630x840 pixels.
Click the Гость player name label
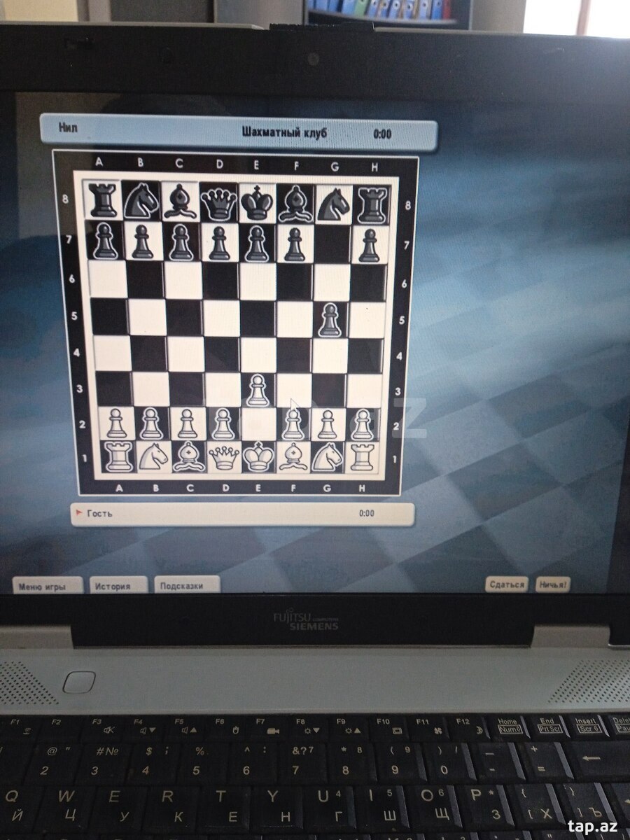[x=99, y=513]
